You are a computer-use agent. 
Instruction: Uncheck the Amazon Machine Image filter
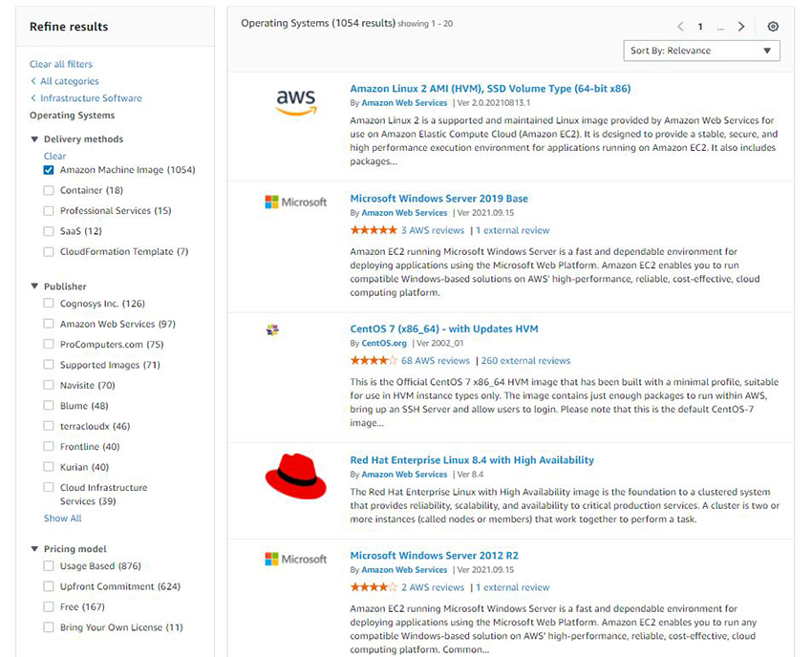point(49,170)
